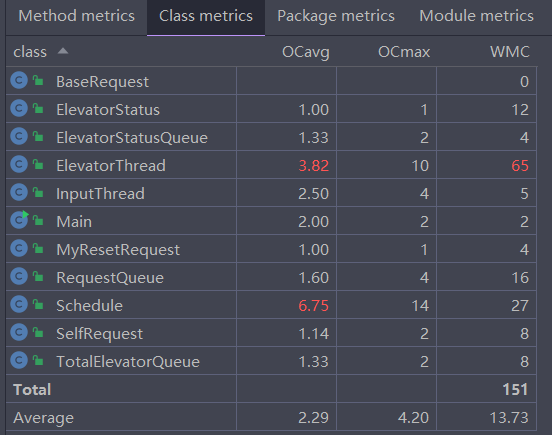Go to the Module metrics tab
The width and height of the screenshot is (552, 435).
tap(476, 16)
